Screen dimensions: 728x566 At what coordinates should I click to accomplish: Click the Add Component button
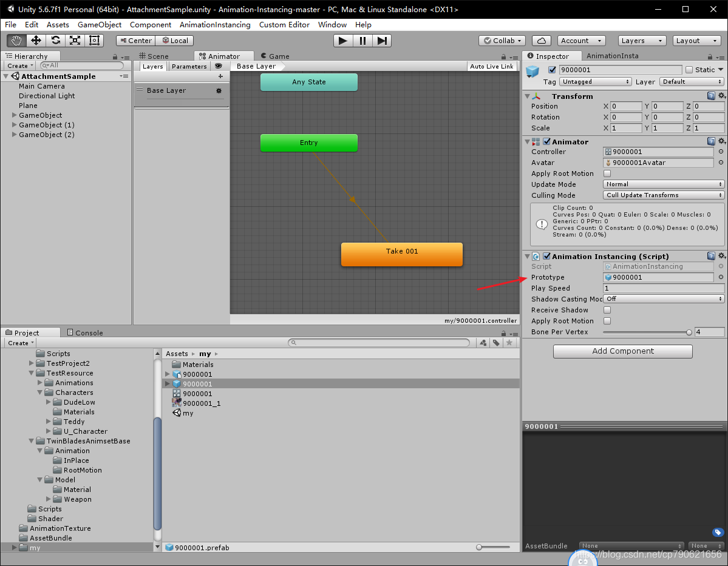622,351
